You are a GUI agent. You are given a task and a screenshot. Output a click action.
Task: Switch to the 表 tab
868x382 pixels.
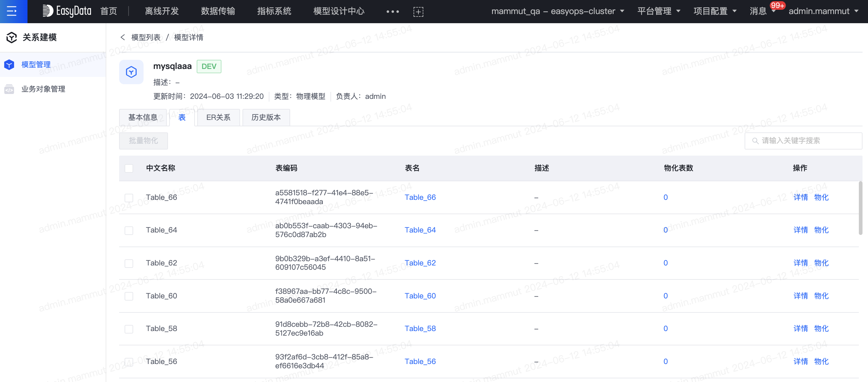click(182, 117)
